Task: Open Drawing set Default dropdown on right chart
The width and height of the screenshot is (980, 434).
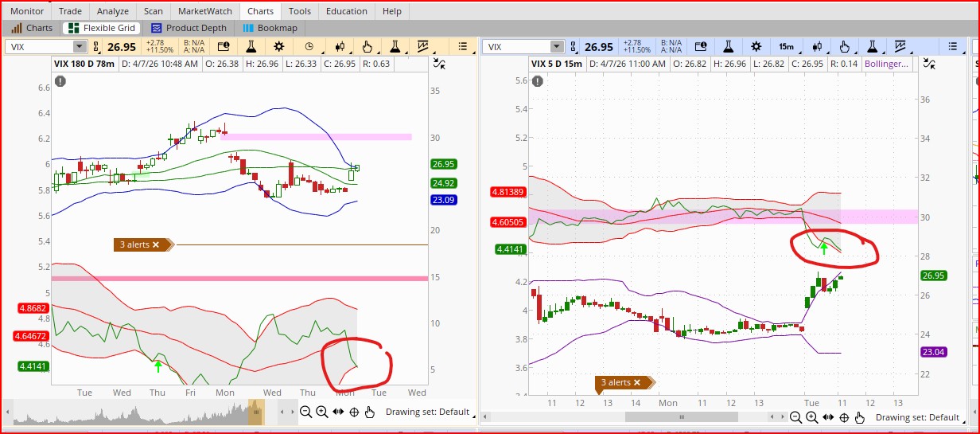Action: tap(917, 417)
